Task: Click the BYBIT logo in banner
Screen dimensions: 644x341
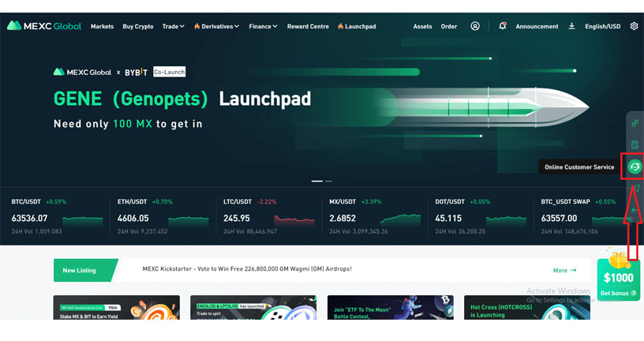Action: [x=136, y=73]
